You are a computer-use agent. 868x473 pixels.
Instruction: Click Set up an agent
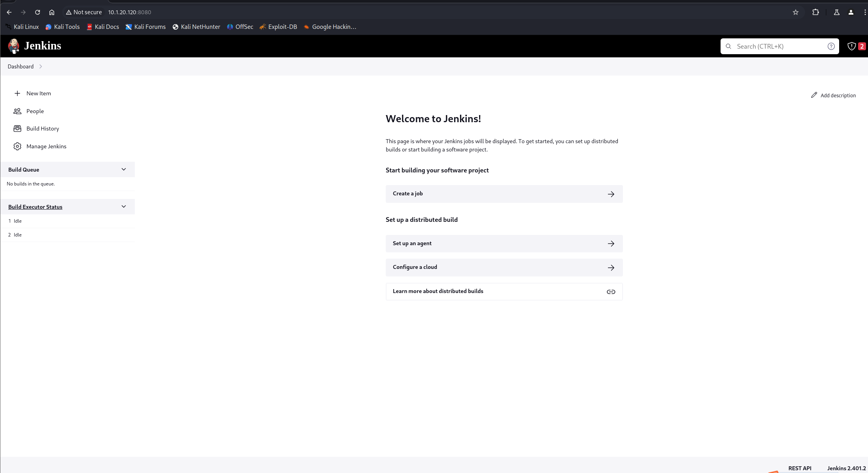click(x=504, y=244)
